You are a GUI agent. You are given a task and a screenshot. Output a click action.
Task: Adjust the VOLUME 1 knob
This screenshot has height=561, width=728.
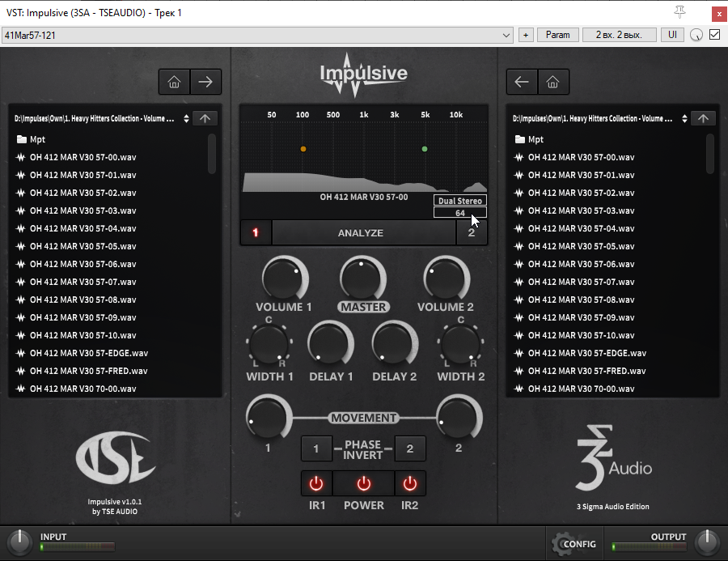284,278
